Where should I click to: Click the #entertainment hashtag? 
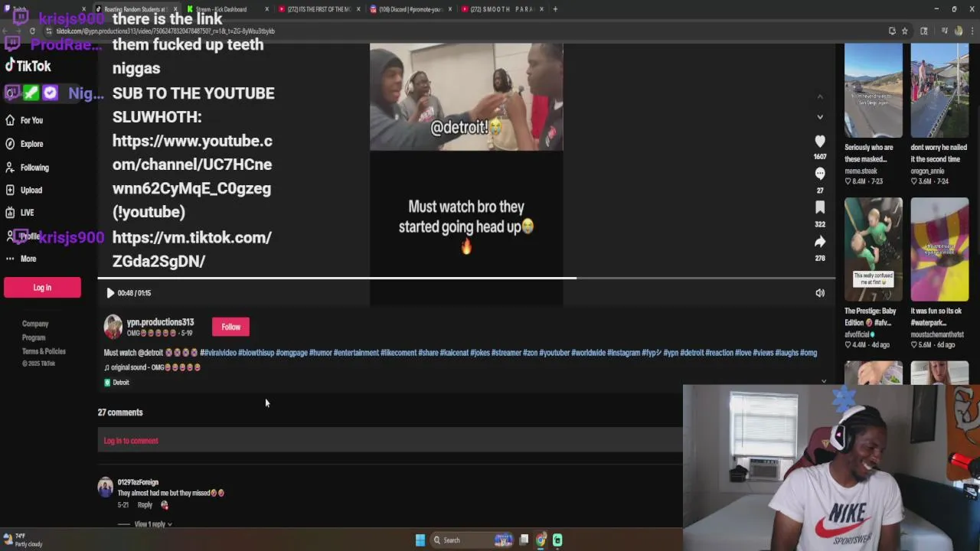click(356, 353)
